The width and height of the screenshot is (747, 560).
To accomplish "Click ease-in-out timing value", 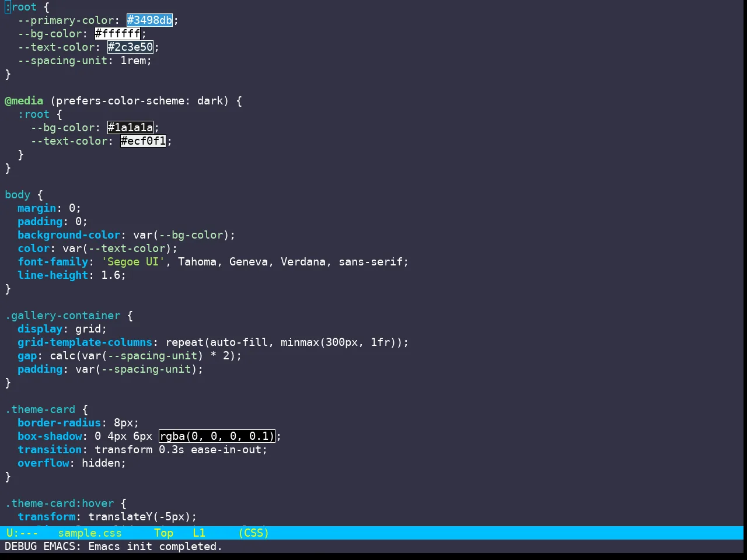I will [226, 450].
